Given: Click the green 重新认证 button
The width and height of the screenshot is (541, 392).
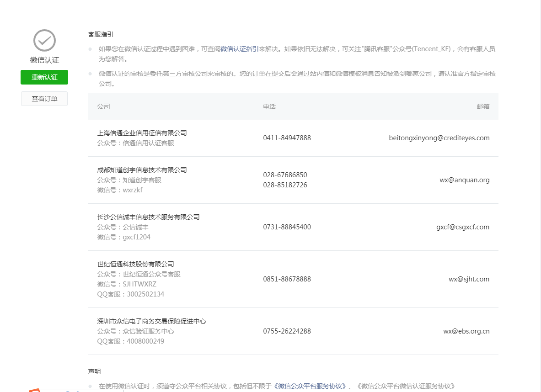Looking at the screenshot, I should point(44,77).
